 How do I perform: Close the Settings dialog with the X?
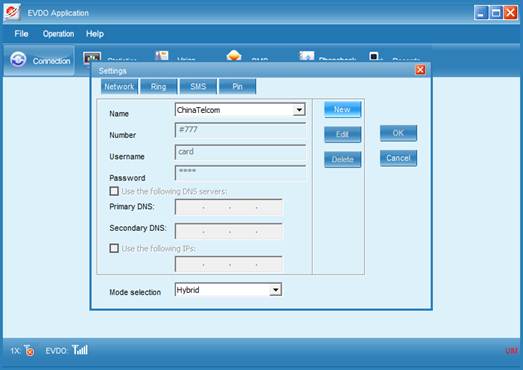coord(420,70)
